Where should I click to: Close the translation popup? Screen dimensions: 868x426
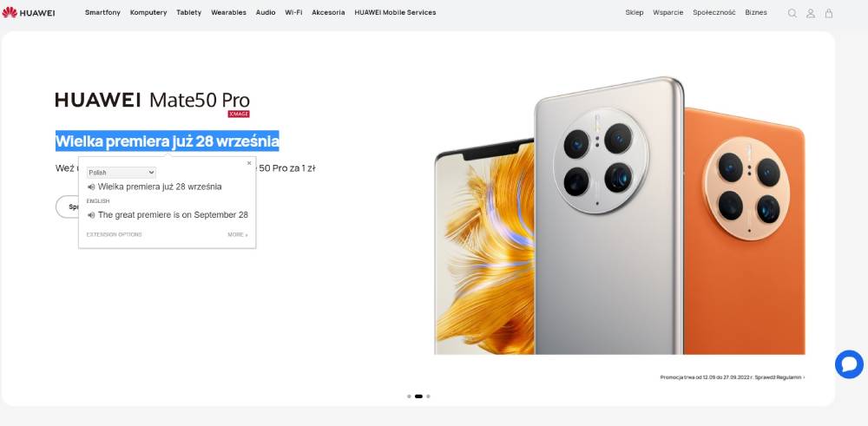coord(249,163)
